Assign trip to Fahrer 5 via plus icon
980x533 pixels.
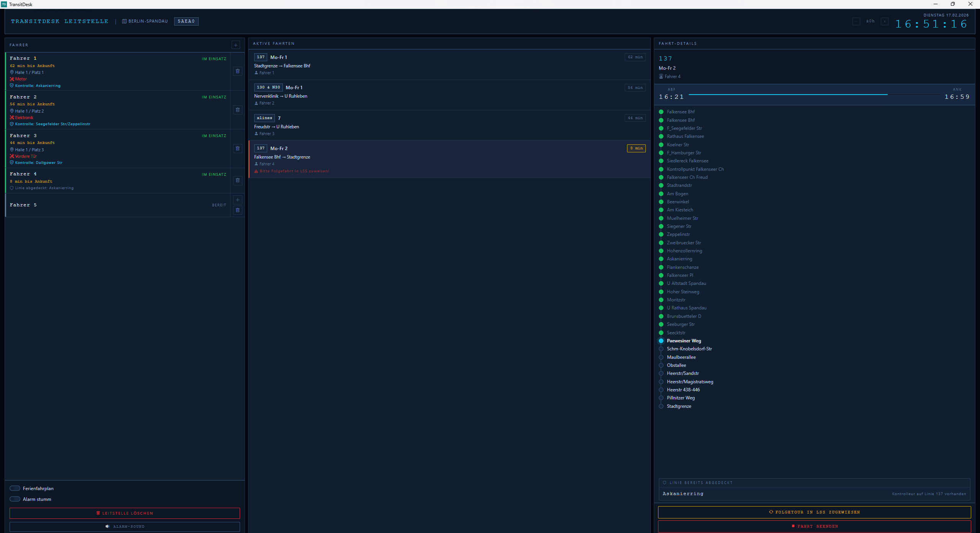[x=237, y=200]
